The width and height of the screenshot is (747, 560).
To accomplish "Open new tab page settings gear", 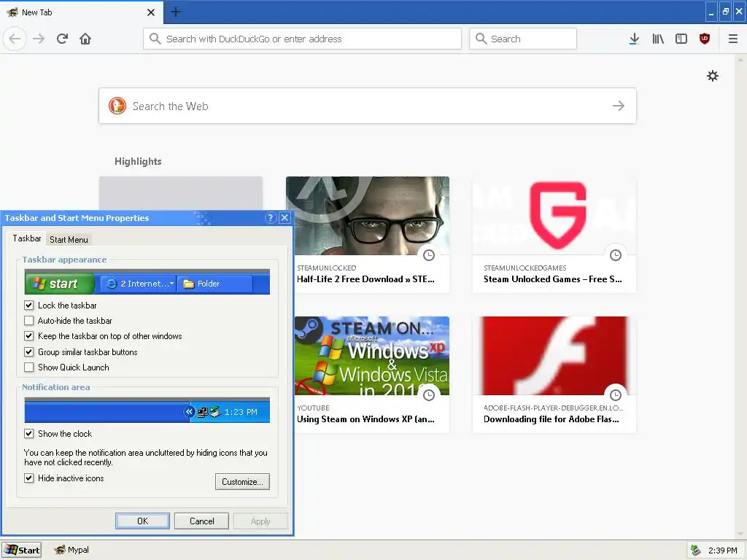I will (x=712, y=76).
